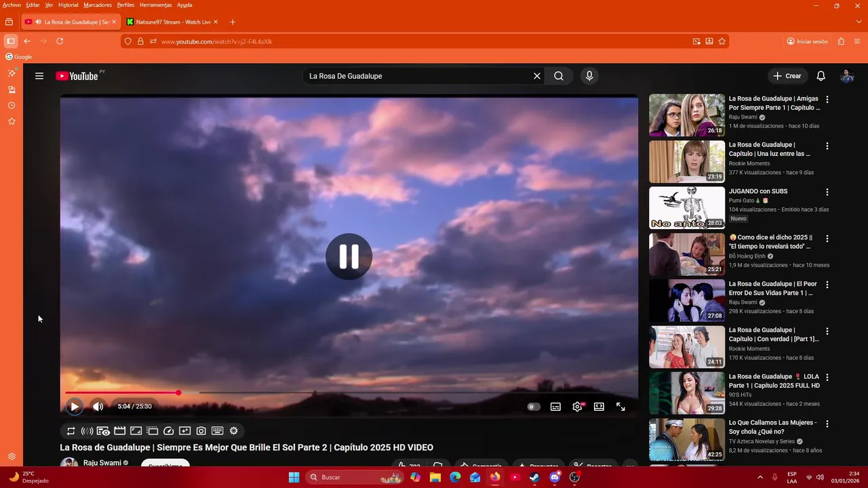
Task: Open the Historial menu
Action: pyautogui.click(x=68, y=5)
